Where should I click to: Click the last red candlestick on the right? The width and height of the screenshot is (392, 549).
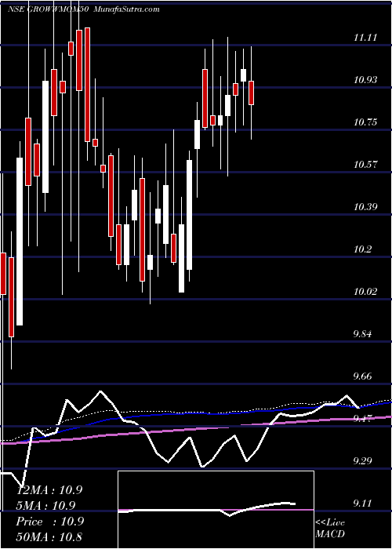point(252,93)
